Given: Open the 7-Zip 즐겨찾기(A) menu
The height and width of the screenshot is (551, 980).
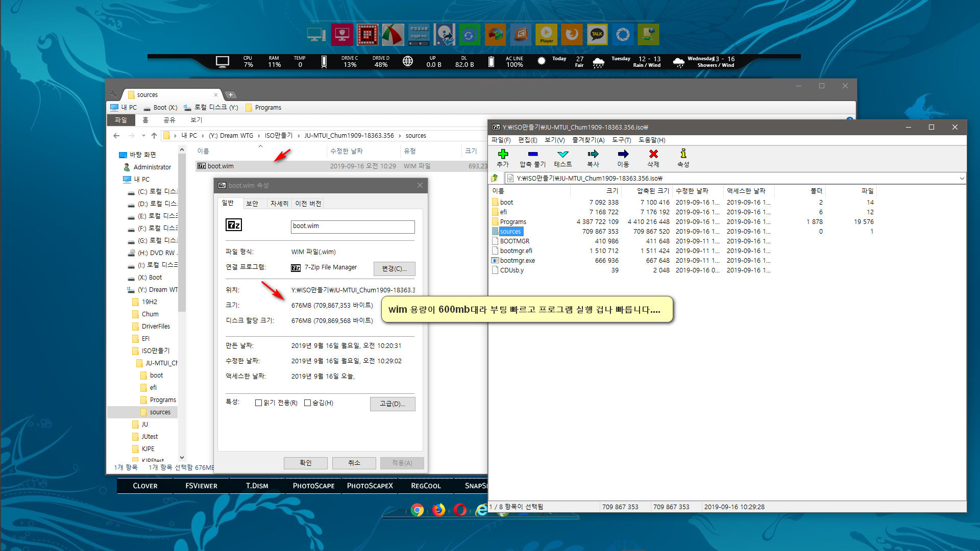Looking at the screenshot, I should (x=588, y=140).
